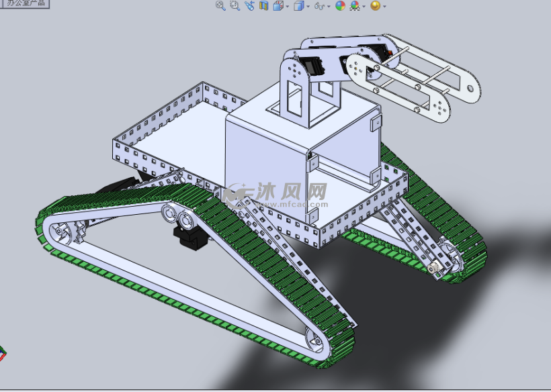Image resolution: width=551 pixels, height=392 pixels.
Task: Switch to the 办公室产品 document tab
Action: tap(26, 4)
